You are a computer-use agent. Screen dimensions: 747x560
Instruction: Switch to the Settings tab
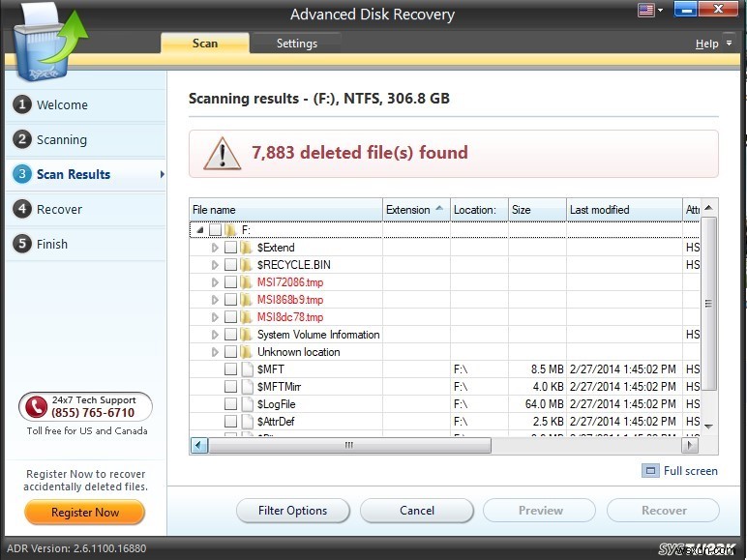tap(296, 44)
